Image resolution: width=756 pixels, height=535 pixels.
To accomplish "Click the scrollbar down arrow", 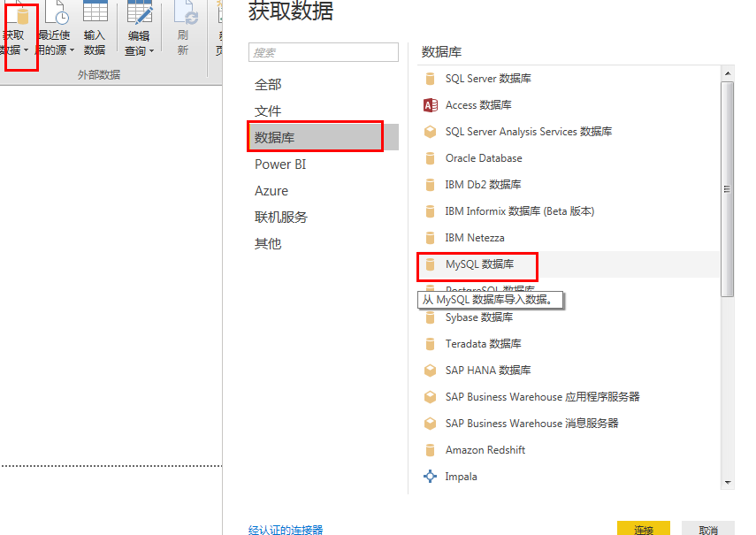I will pos(728,483).
